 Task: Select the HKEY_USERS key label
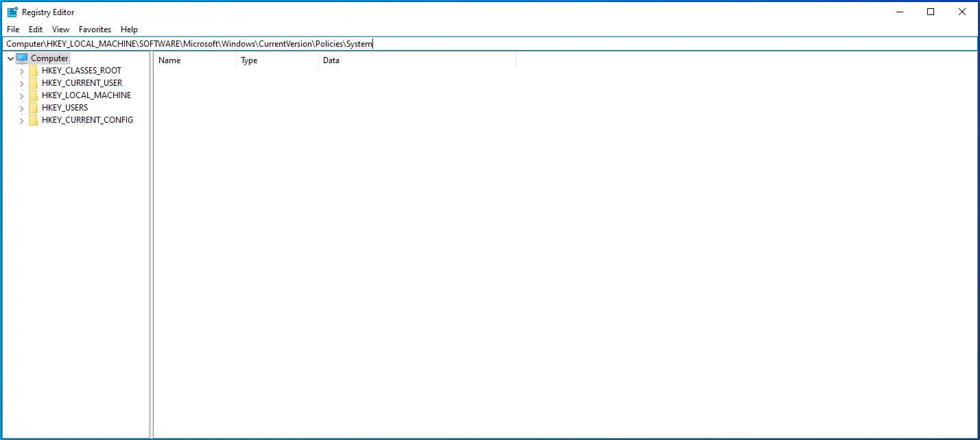[65, 108]
